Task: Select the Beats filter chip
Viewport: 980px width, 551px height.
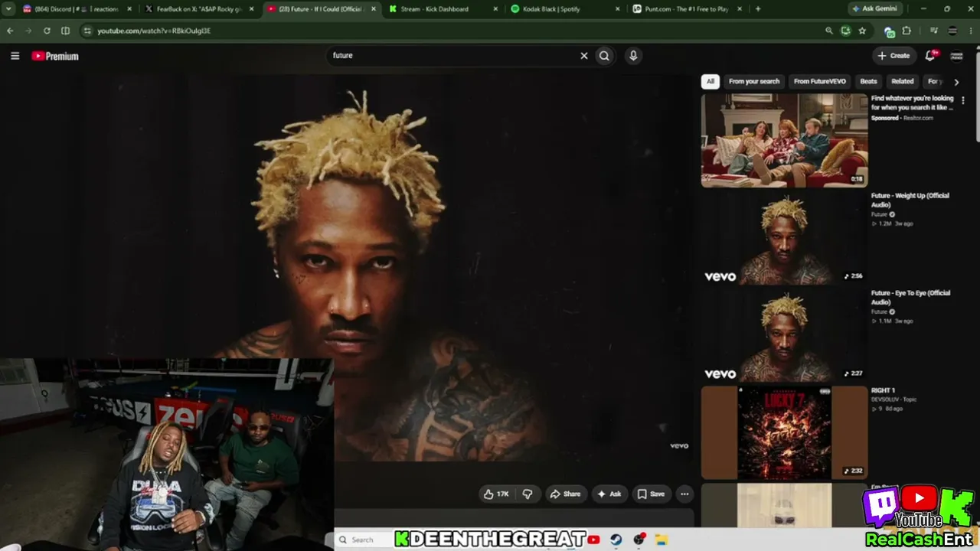Action: coord(868,81)
